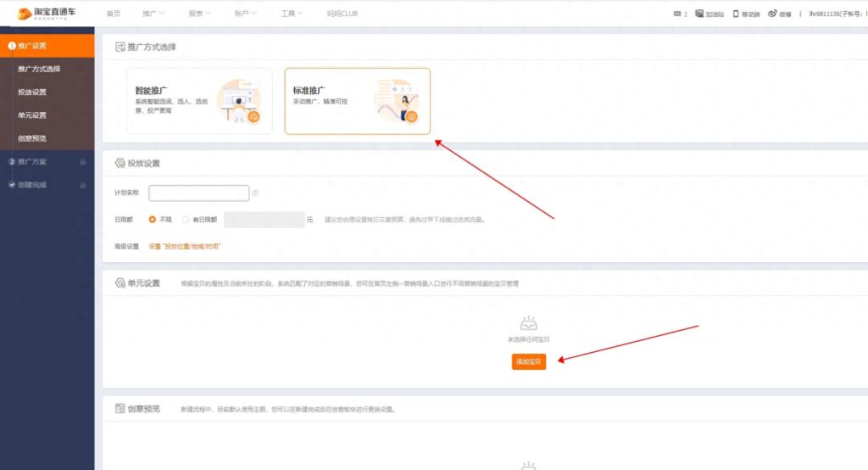Image resolution: width=868 pixels, height=470 pixels.
Task: Select step 1 推广设置 in sidebar
Action: pyautogui.click(x=47, y=46)
